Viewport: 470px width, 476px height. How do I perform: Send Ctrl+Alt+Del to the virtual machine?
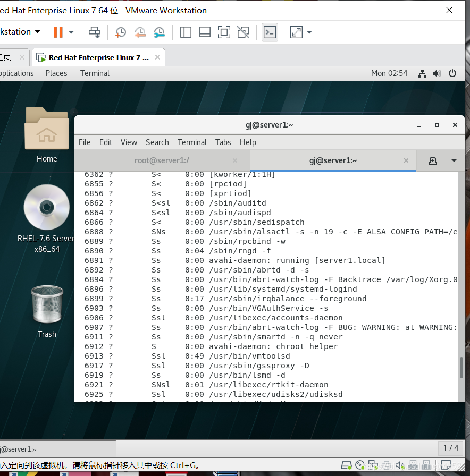94,32
